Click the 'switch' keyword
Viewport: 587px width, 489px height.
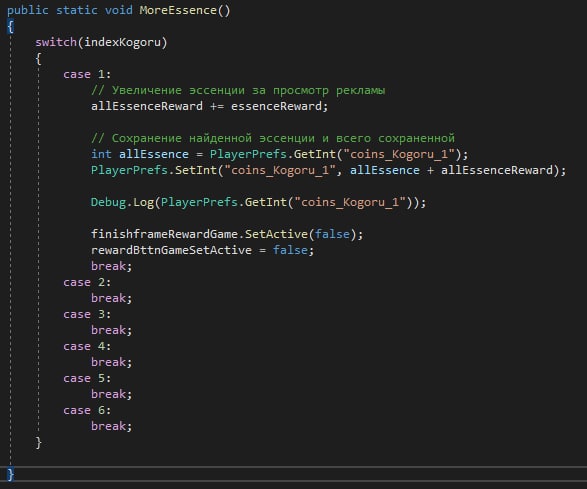click(56, 42)
